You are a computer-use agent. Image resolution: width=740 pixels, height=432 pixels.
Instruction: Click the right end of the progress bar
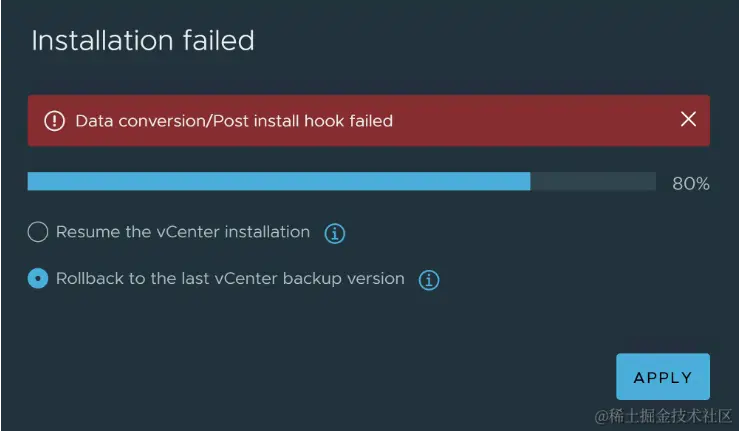point(651,181)
